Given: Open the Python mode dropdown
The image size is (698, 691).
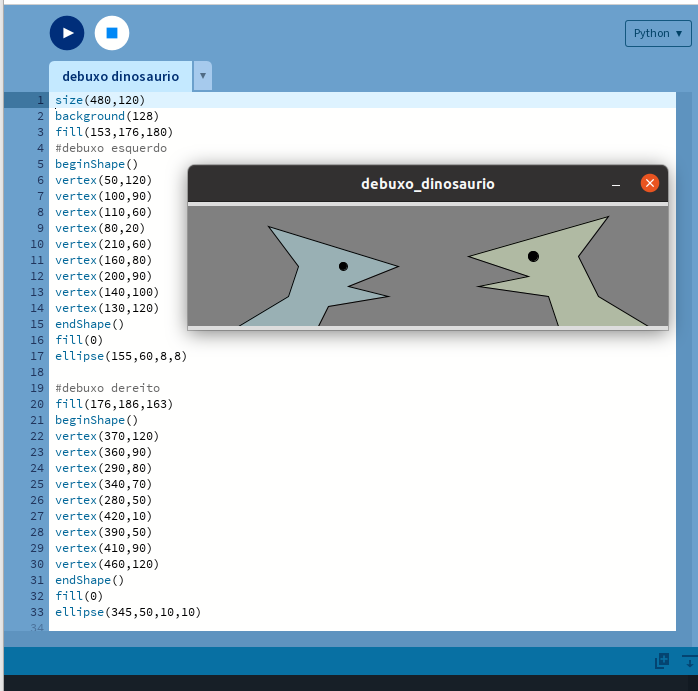Looking at the screenshot, I should click(x=658, y=33).
